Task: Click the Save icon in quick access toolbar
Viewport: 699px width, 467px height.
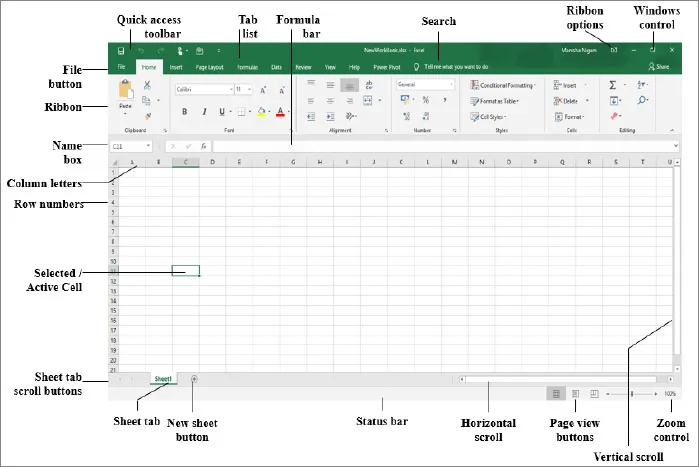Action: (x=121, y=50)
